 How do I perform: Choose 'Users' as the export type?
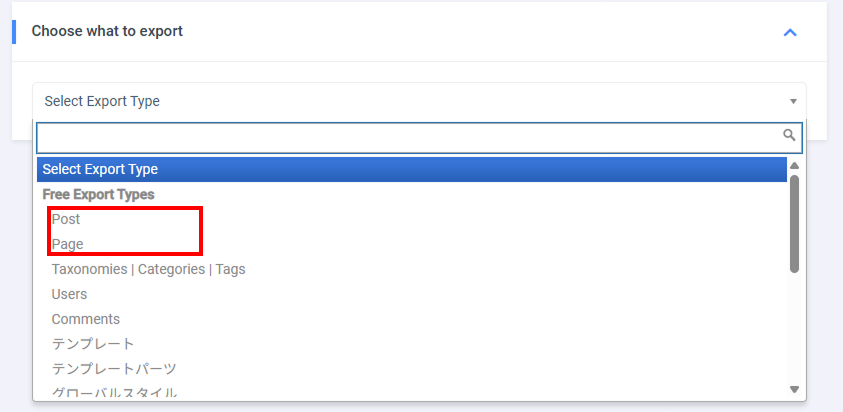coord(70,294)
